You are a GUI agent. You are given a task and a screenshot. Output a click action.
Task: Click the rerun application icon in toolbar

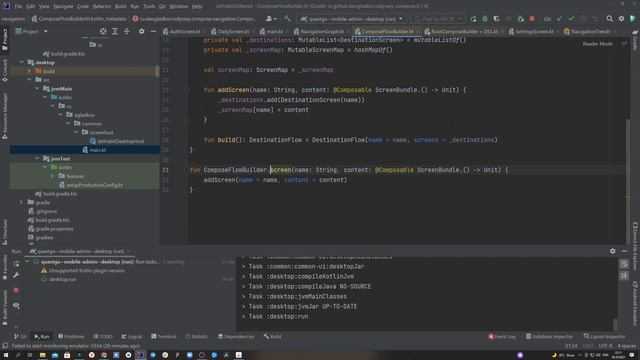point(473,19)
